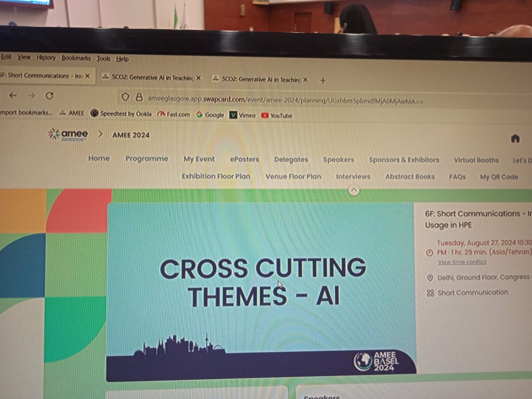Image resolution: width=532 pixels, height=399 pixels.
Task: Click the forward navigation arrow
Action: tap(31, 96)
